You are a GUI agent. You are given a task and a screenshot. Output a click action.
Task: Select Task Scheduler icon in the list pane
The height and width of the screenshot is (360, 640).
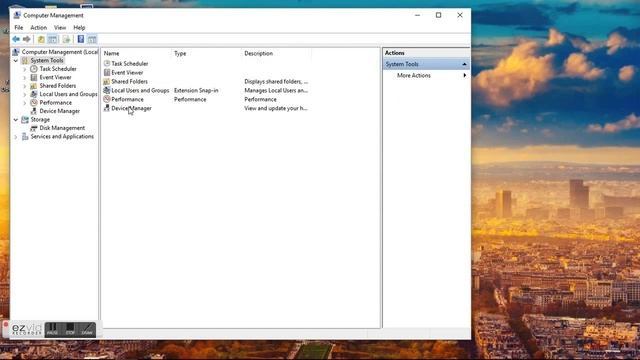coord(107,63)
